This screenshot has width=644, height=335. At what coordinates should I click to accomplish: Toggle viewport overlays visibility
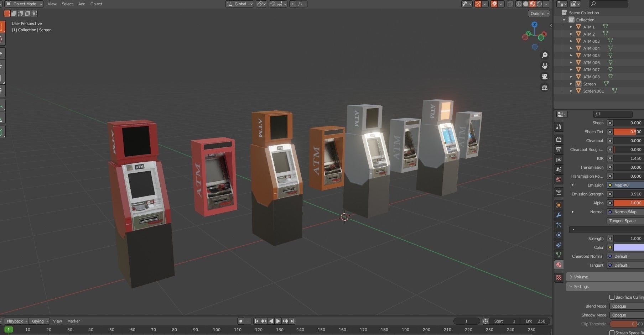pos(494,4)
